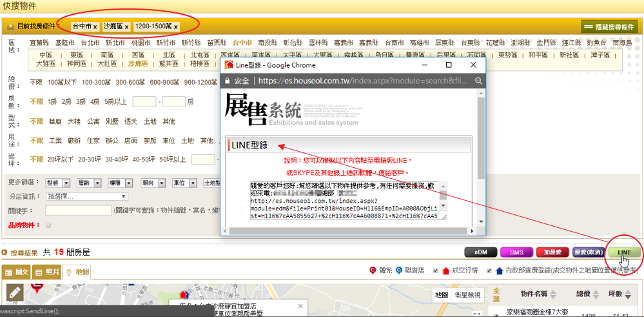644x317 pixels.
Task: Click the 關鍵字 keyword input field
Action: coord(78,210)
